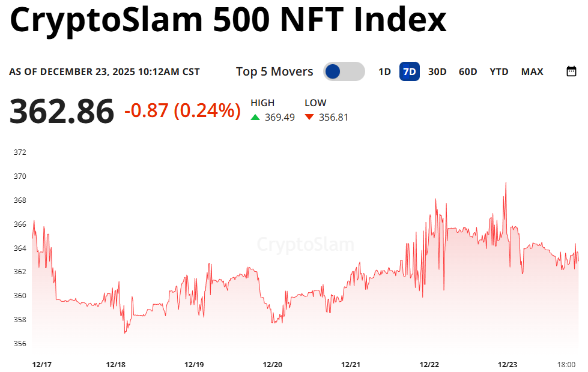
Task: Switch chart to 30D range
Action: pyautogui.click(x=437, y=71)
